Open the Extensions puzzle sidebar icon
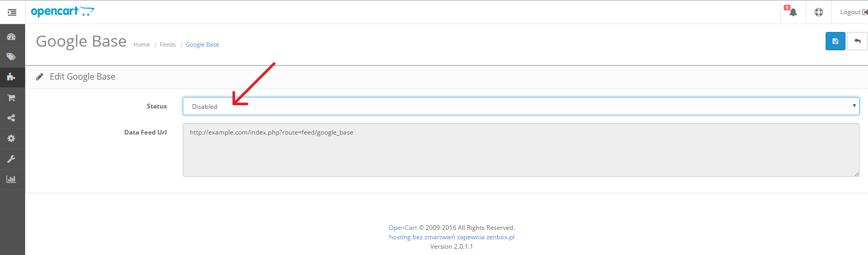 (x=11, y=77)
